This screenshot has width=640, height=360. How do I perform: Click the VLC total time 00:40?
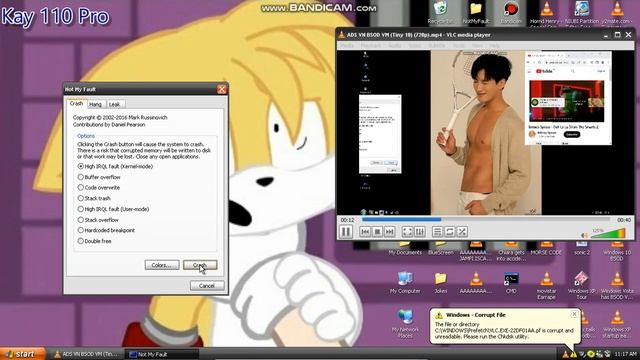coord(624,220)
